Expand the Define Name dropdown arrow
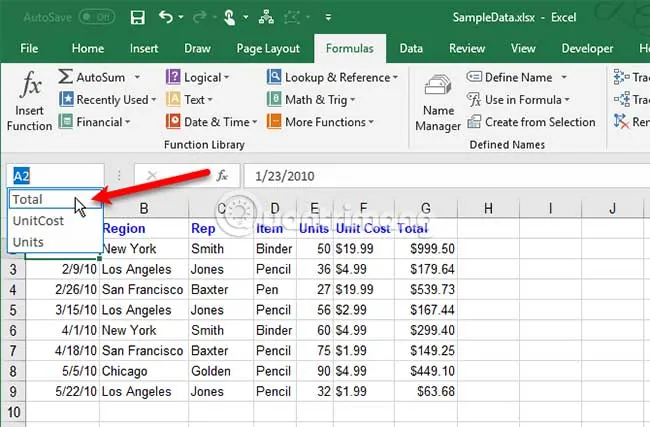 [564, 78]
